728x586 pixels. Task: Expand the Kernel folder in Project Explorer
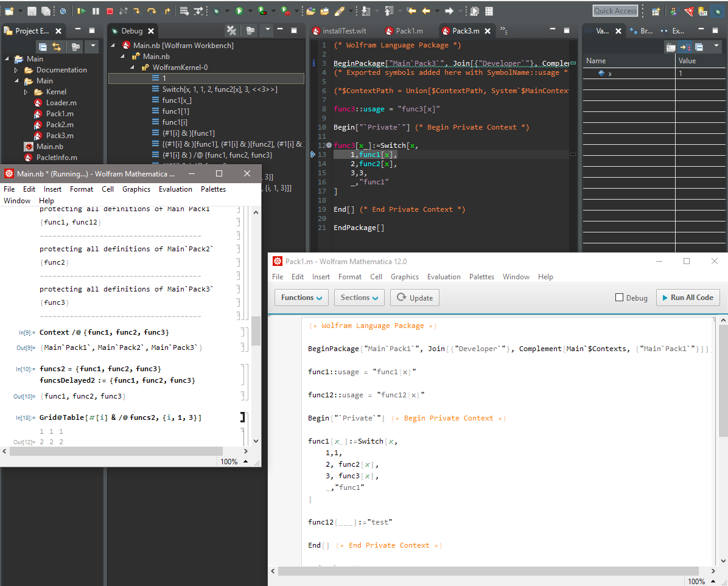(x=26, y=92)
